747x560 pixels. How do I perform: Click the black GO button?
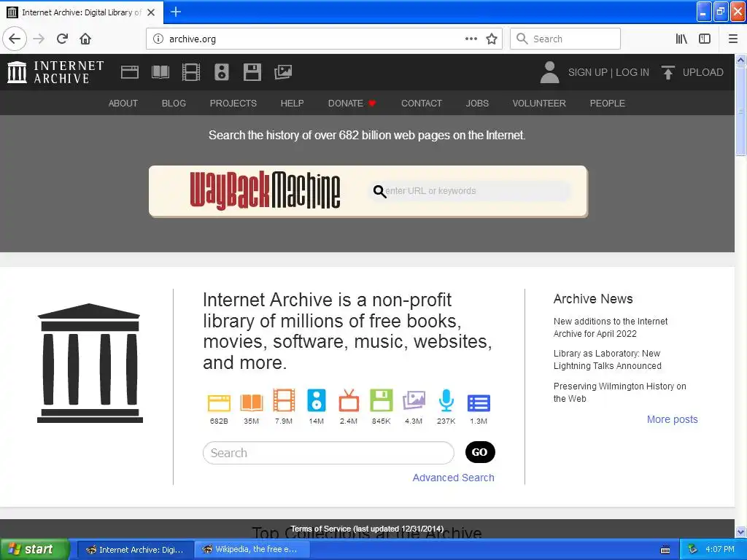[x=480, y=452]
